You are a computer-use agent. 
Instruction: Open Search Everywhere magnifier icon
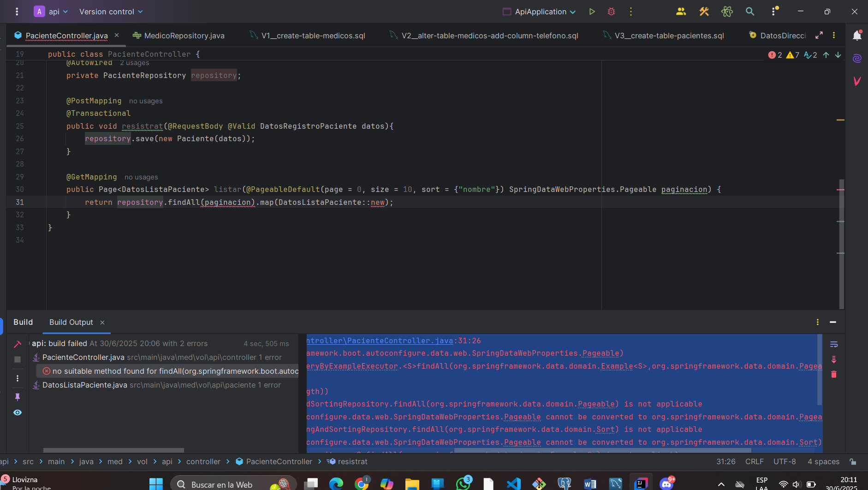pyautogui.click(x=750, y=12)
